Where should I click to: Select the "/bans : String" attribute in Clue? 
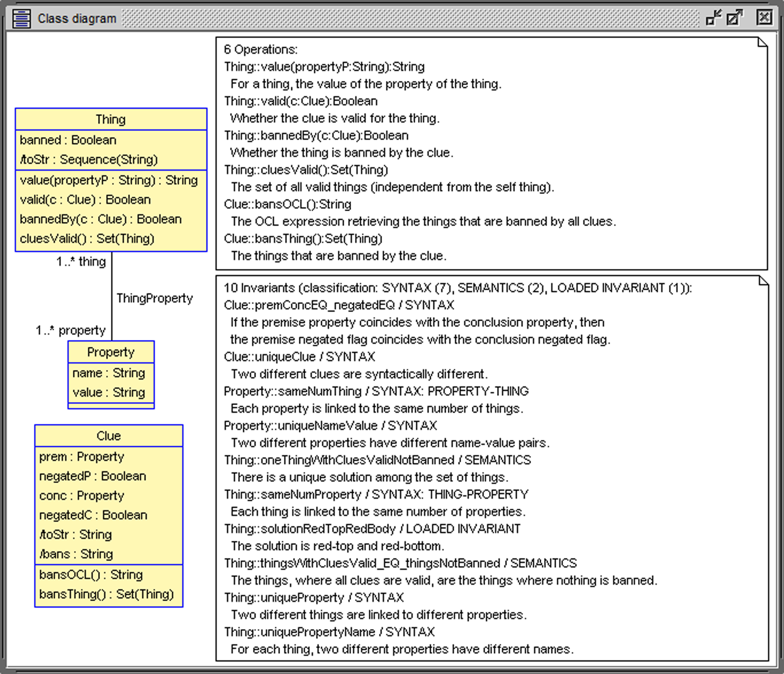(76, 554)
